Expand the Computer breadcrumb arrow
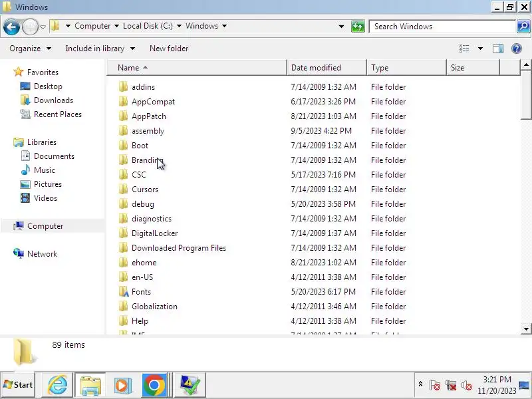The height and width of the screenshot is (399, 532). [x=116, y=26]
